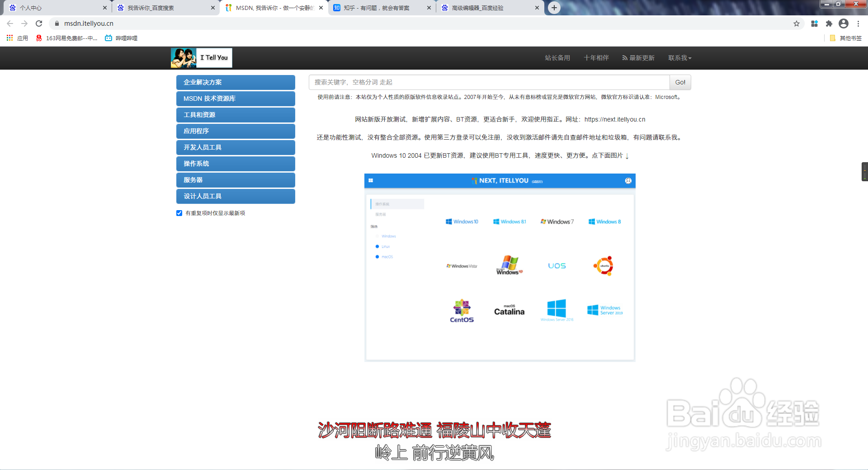Viewport: 868px width, 470px height.
Task: Switch to the 我告诉你_百度搜索 tab
Action: click(165, 8)
